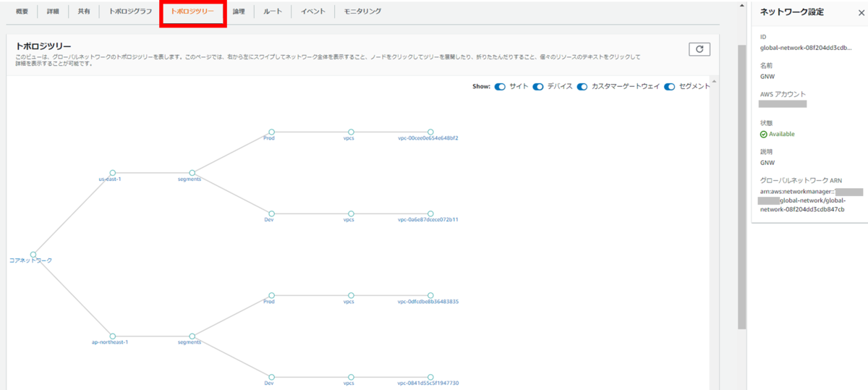Click the ネットワーク設定 panel heading
Image resolution: width=868 pixels, height=390 pixels.
pyautogui.click(x=791, y=12)
